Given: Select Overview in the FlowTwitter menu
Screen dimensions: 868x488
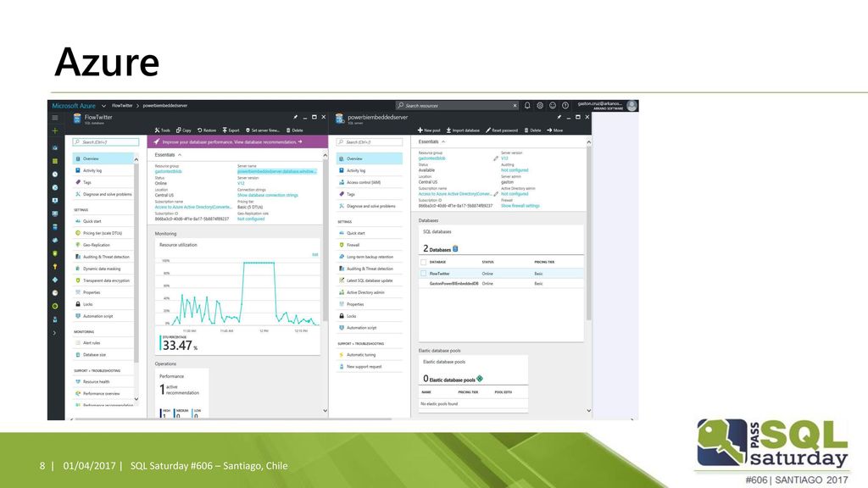Looking at the screenshot, I should (x=103, y=158).
